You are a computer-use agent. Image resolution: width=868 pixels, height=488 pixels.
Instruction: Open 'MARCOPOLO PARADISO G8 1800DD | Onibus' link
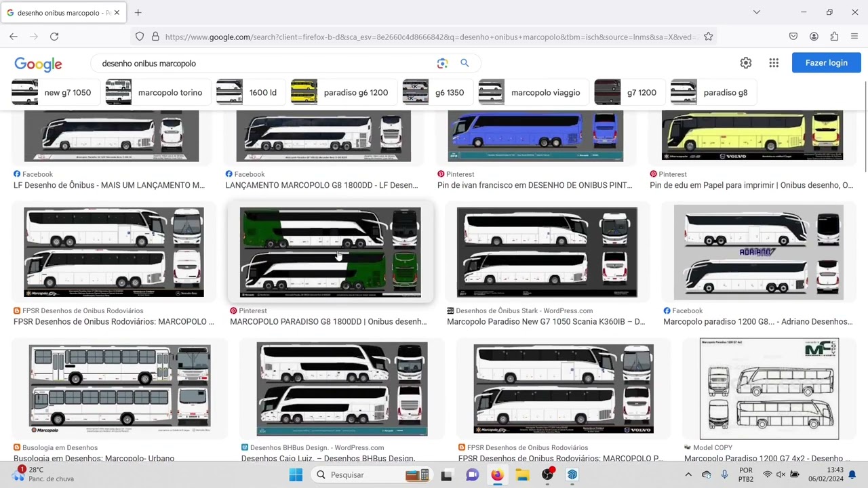point(328,322)
